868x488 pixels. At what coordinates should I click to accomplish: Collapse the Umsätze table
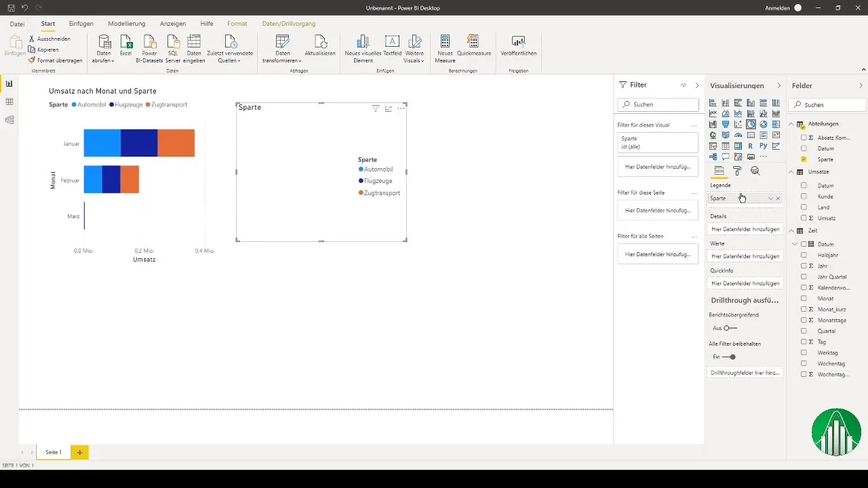click(791, 172)
